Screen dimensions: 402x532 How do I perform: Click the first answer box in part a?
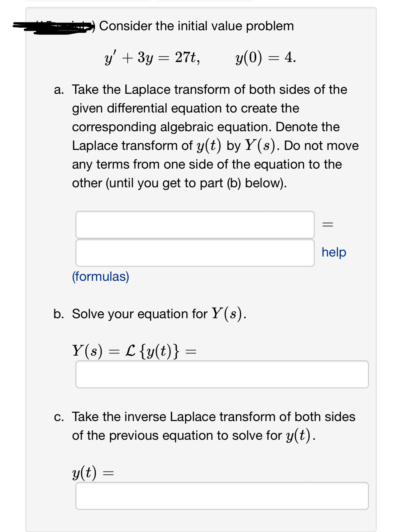(x=195, y=225)
